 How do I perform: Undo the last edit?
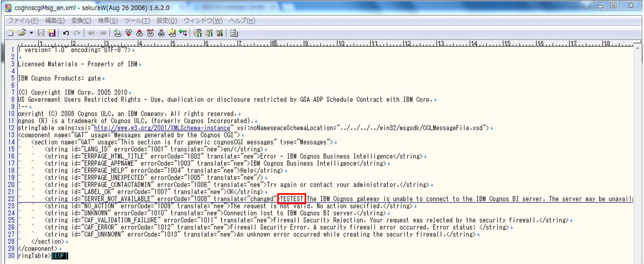(x=66, y=33)
